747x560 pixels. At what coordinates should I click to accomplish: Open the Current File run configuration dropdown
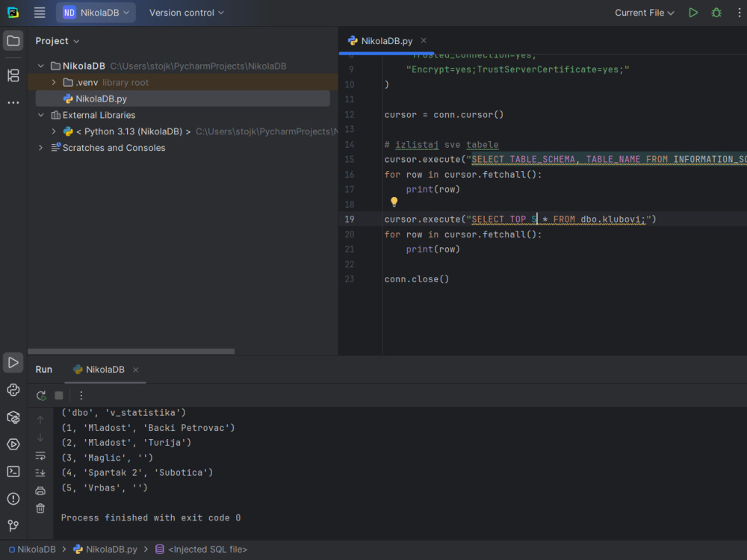pos(644,13)
